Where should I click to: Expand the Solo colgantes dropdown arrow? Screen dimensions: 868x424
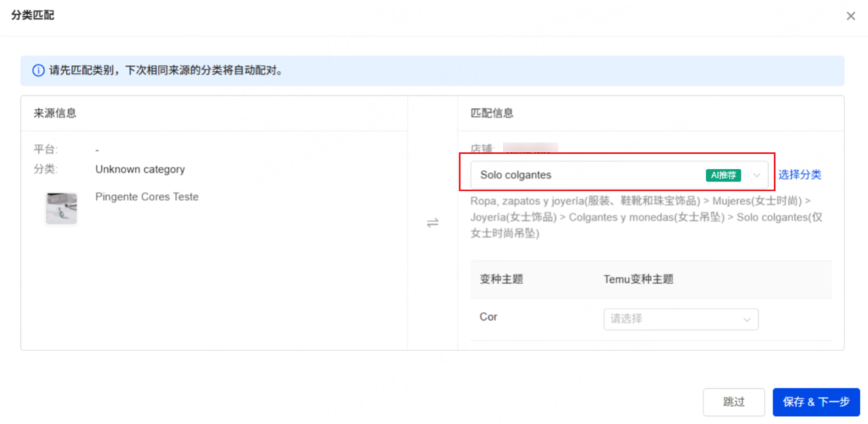pyautogui.click(x=756, y=176)
